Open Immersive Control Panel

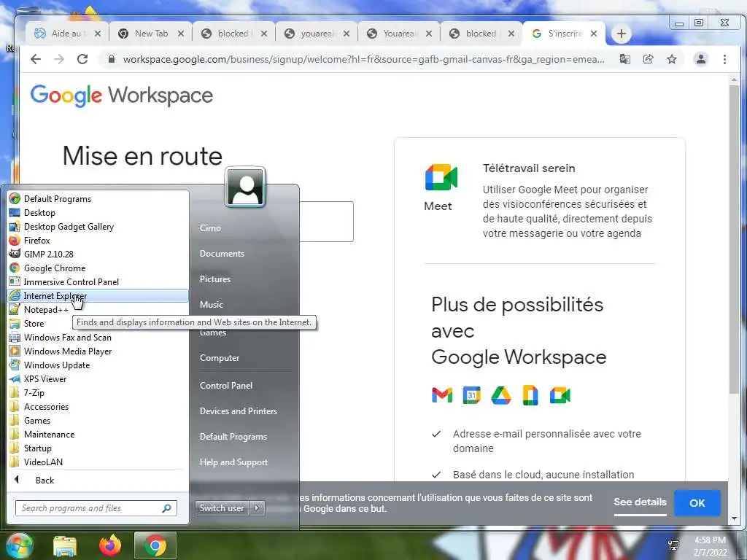(x=98, y=282)
